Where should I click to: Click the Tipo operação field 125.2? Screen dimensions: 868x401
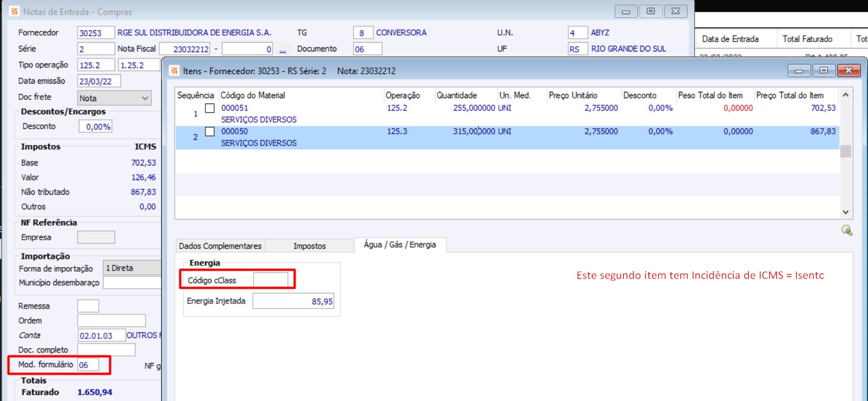point(96,65)
